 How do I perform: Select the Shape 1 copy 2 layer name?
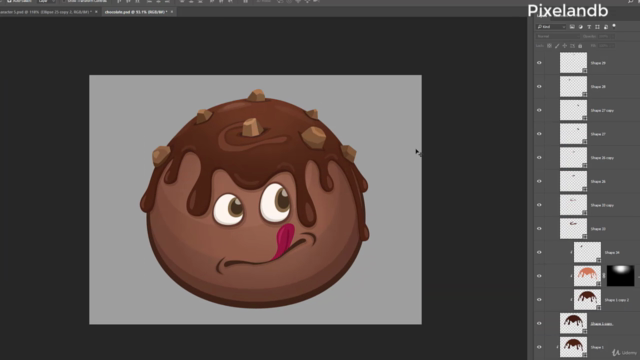pyautogui.click(x=617, y=300)
